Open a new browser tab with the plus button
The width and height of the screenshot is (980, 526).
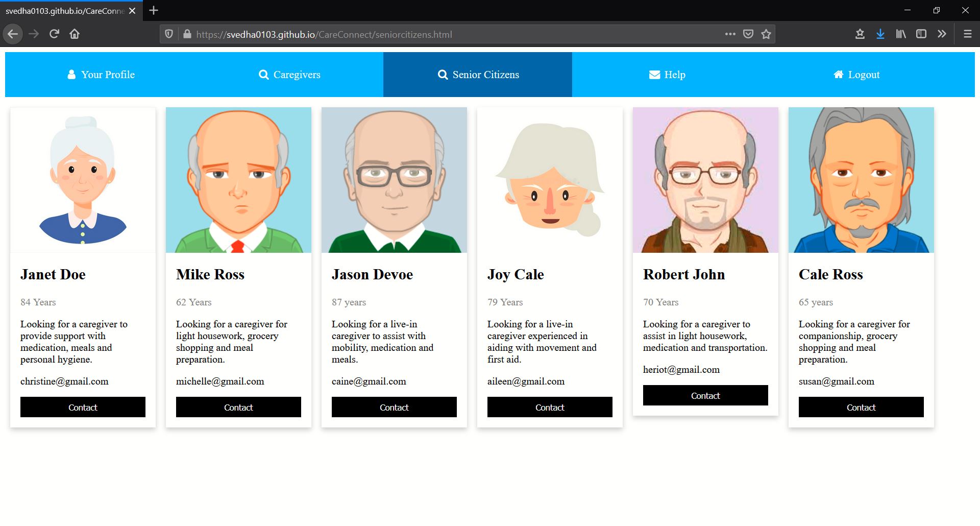click(x=153, y=10)
